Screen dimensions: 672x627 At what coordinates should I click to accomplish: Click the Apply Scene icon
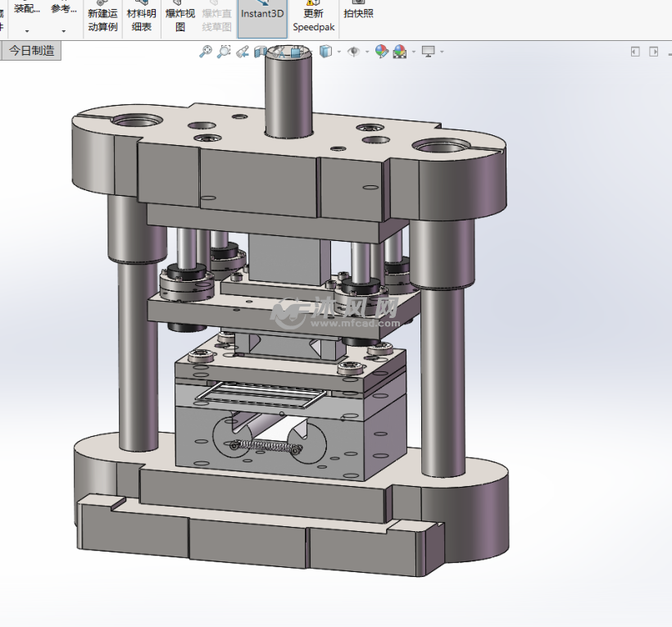pyautogui.click(x=399, y=52)
